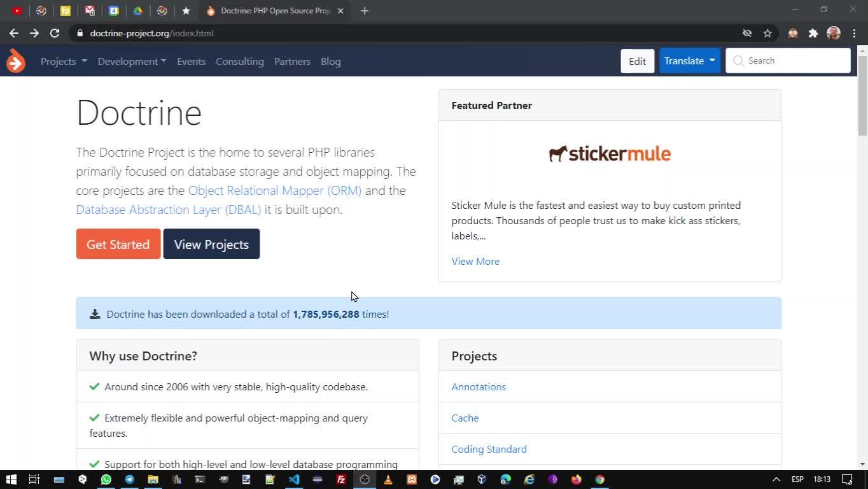
Task: Open the Chrome three-dot menu
Action: pyautogui.click(x=854, y=33)
